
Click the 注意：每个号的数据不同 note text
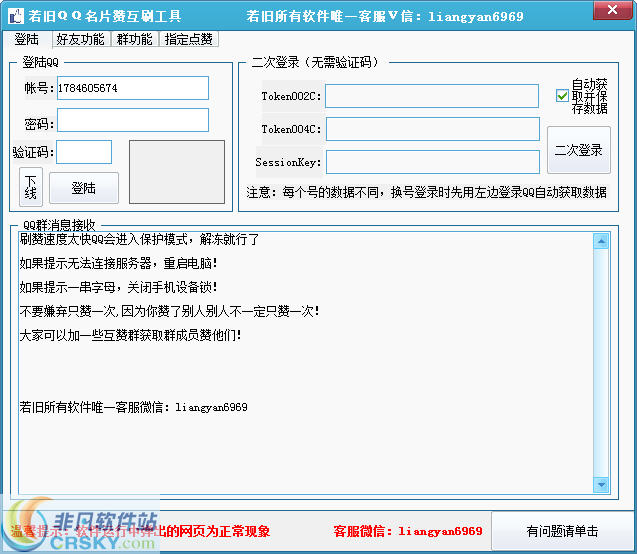pos(426,192)
